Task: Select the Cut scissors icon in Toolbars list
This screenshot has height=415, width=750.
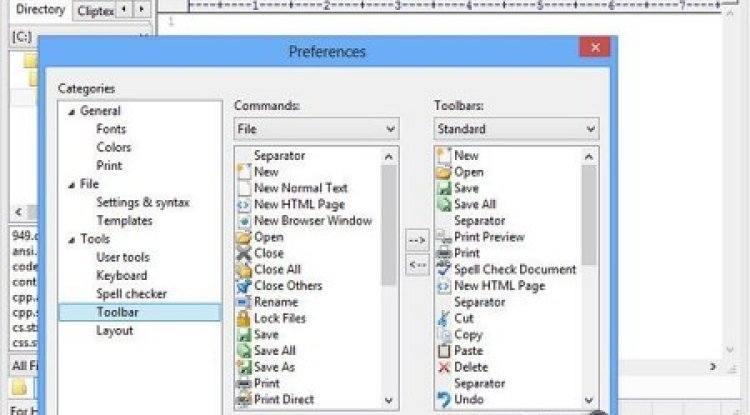Action: click(444, 318)
